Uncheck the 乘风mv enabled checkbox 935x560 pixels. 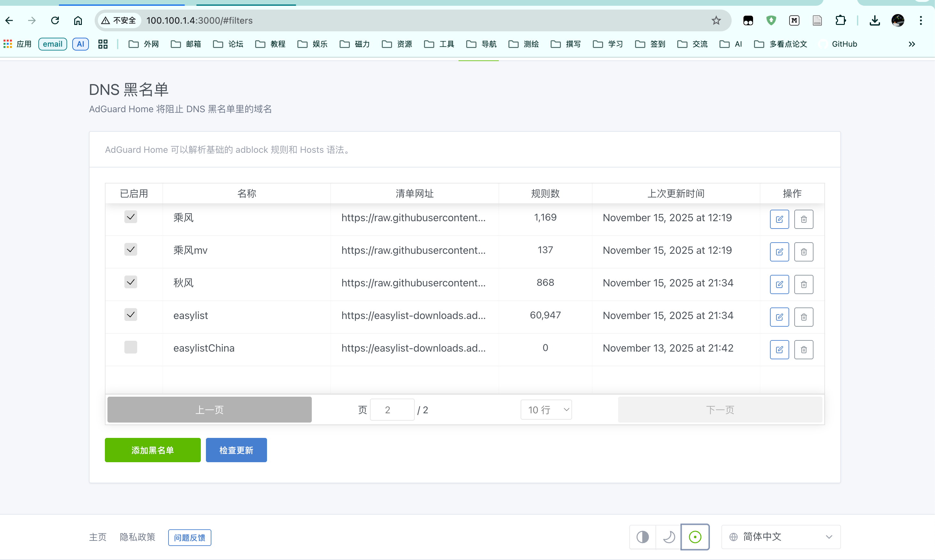coord(130,249)
